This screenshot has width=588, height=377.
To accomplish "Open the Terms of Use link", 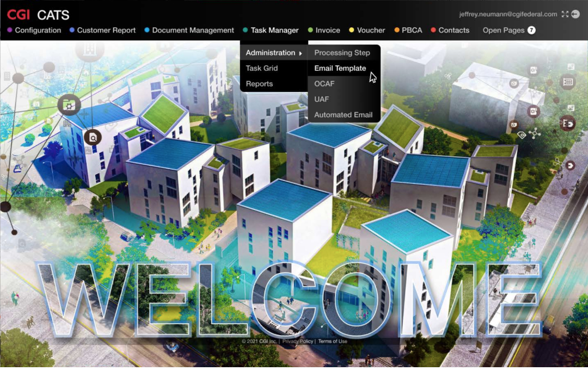I will tap(333, 342).
